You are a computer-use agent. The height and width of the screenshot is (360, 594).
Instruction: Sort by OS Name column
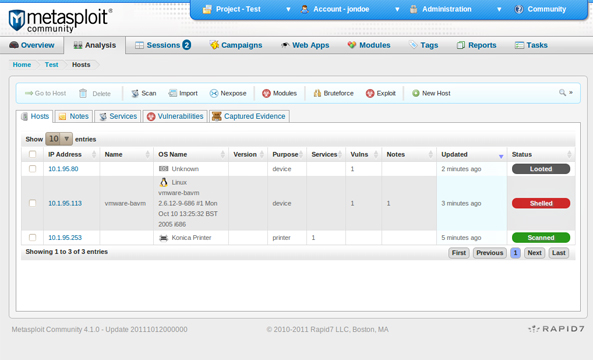191,154
